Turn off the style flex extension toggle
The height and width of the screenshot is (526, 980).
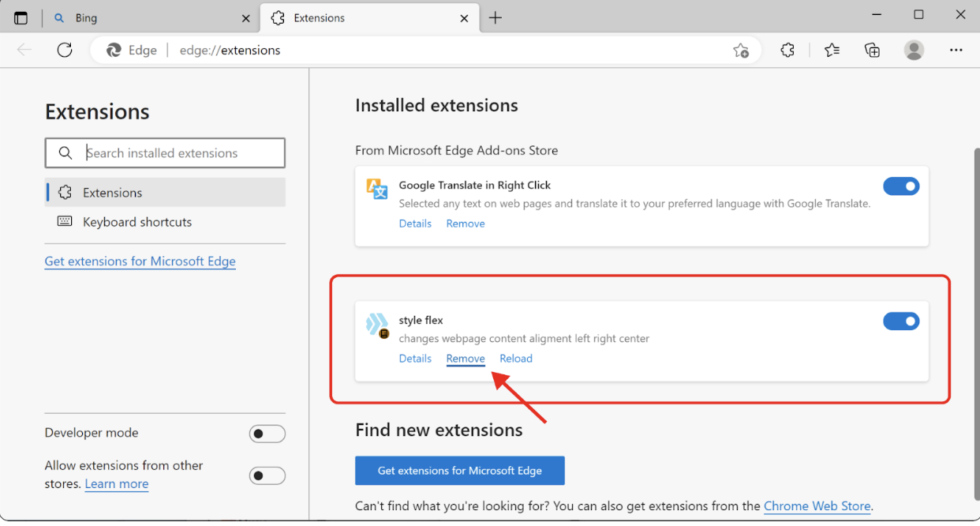point(901,321)
